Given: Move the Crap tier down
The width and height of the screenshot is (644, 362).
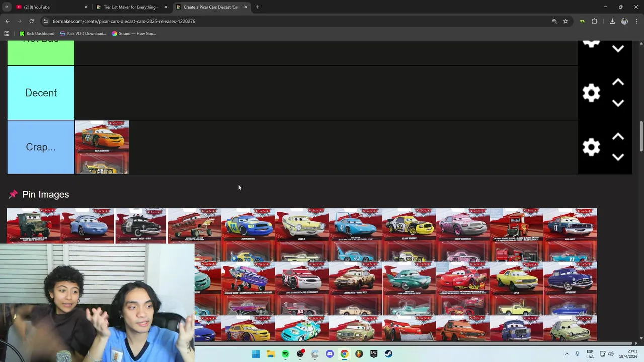Looking at the screenshot, I should coord(618,157).
